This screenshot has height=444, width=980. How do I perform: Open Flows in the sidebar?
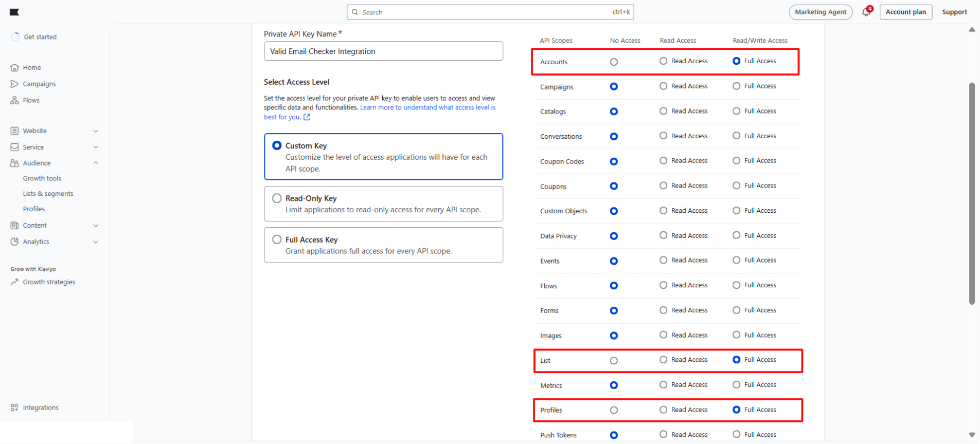coord(31,100)
